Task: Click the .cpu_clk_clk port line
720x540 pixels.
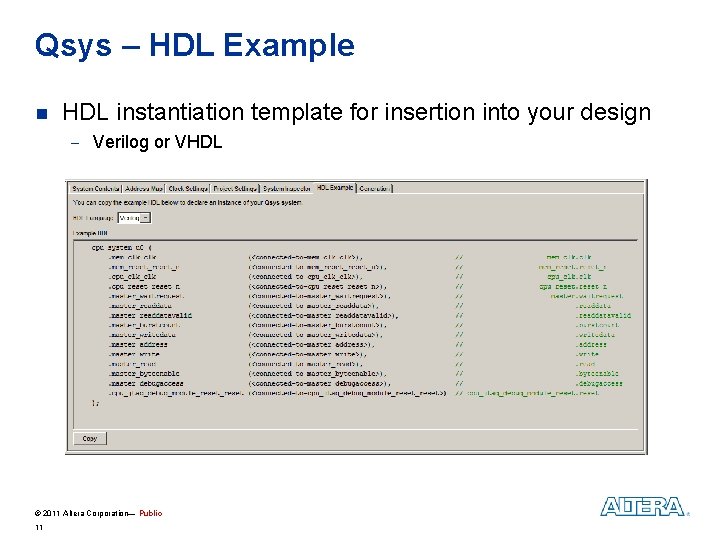Action: tap(132, 276)
